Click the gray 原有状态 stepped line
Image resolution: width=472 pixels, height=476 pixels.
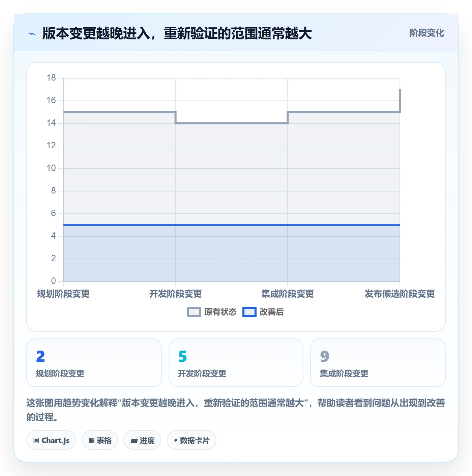click(232, 123)
